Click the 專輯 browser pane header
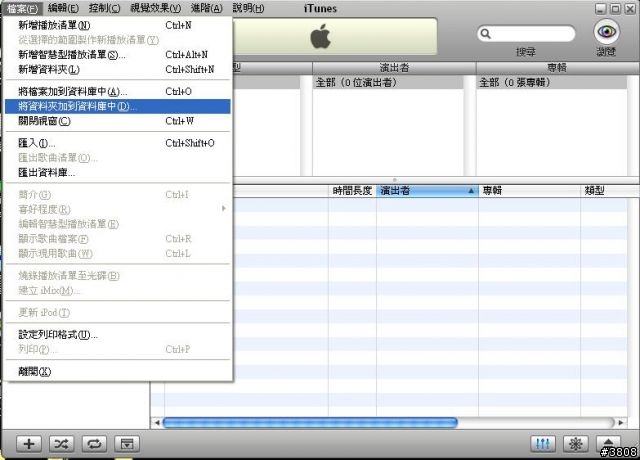The width and height of the screenshot is (640, 460). pos(558,68)
